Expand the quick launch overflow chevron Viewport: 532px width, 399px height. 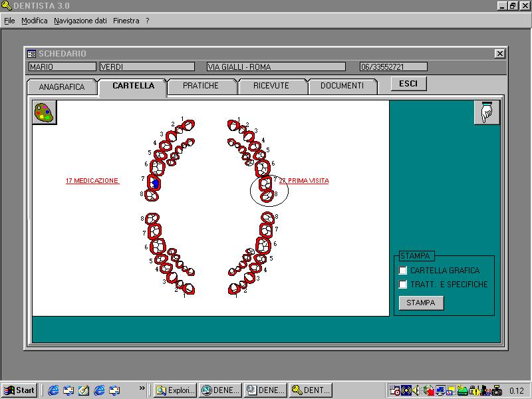(x=142, y=388)
